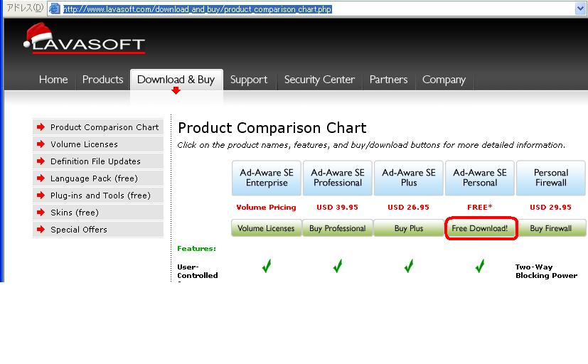Click the red arrow beside Special Offers
588x364 pixels.
point(41,230)
